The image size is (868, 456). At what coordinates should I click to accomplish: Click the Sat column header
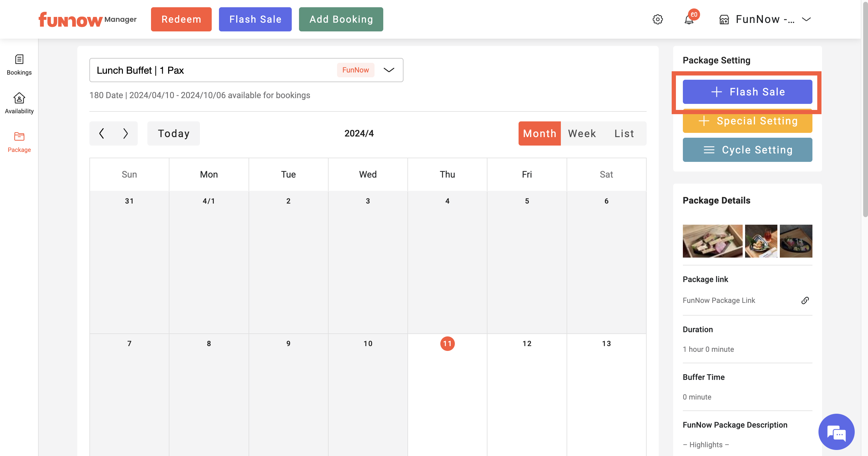[x=606, y=175]
